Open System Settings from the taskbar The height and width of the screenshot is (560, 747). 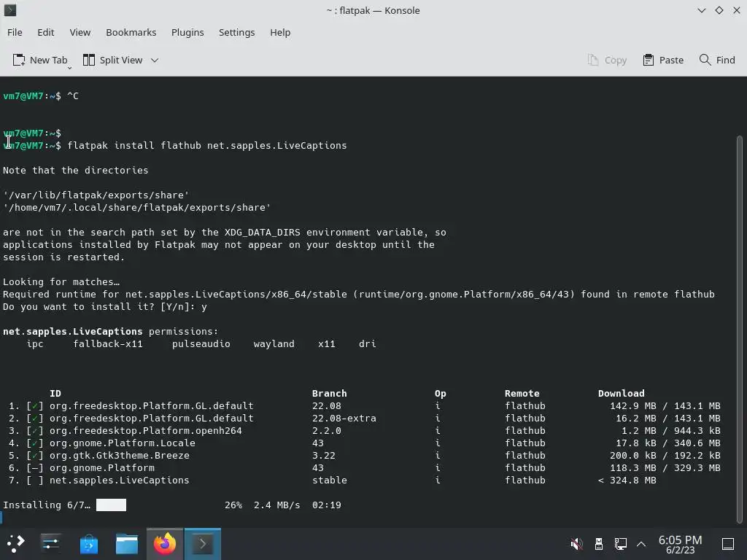click(x=51, y=543)
